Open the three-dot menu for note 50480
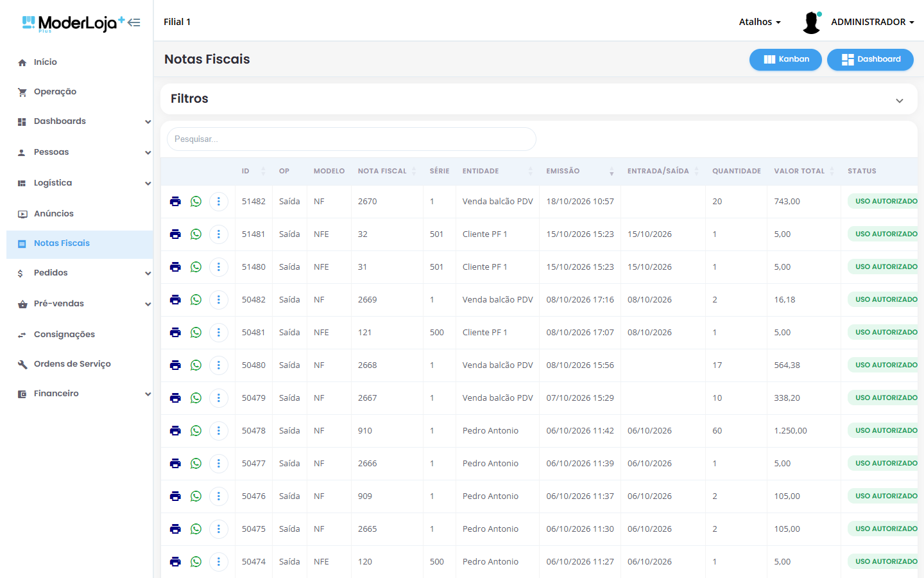This screenshot has height=578, width=924. point(219,365)
